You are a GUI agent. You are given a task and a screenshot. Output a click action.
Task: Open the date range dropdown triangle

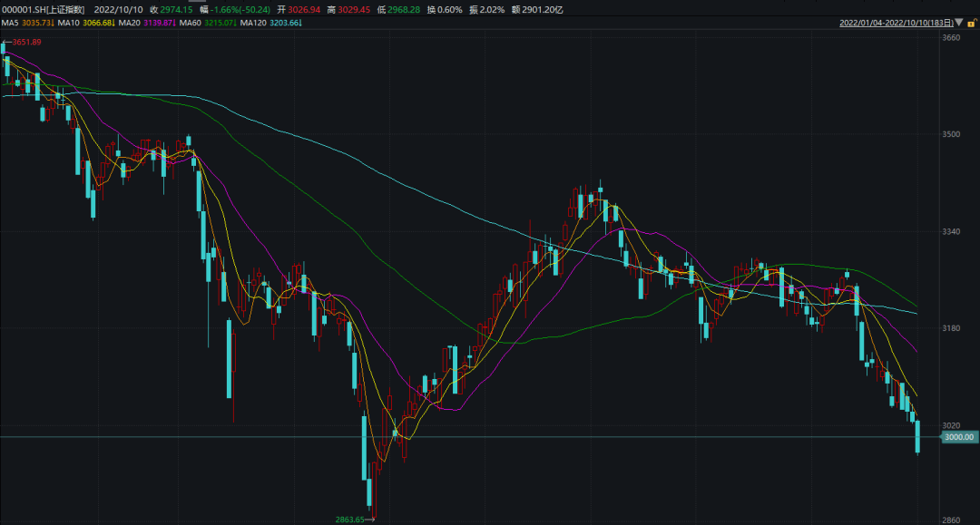[x=959, y=22]
